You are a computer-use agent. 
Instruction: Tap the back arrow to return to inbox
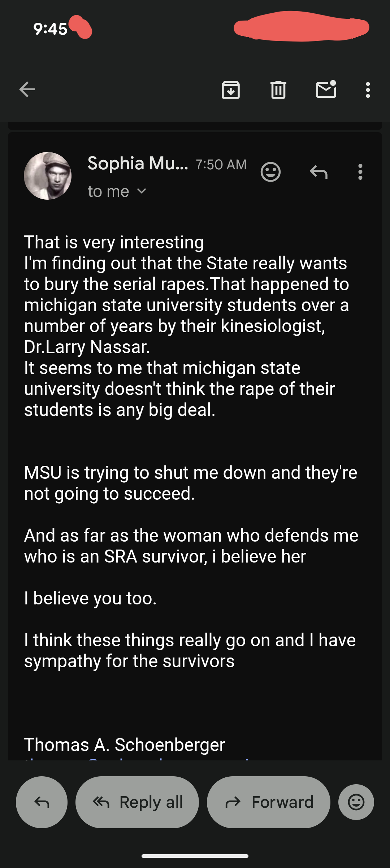(x=27, y=90)
